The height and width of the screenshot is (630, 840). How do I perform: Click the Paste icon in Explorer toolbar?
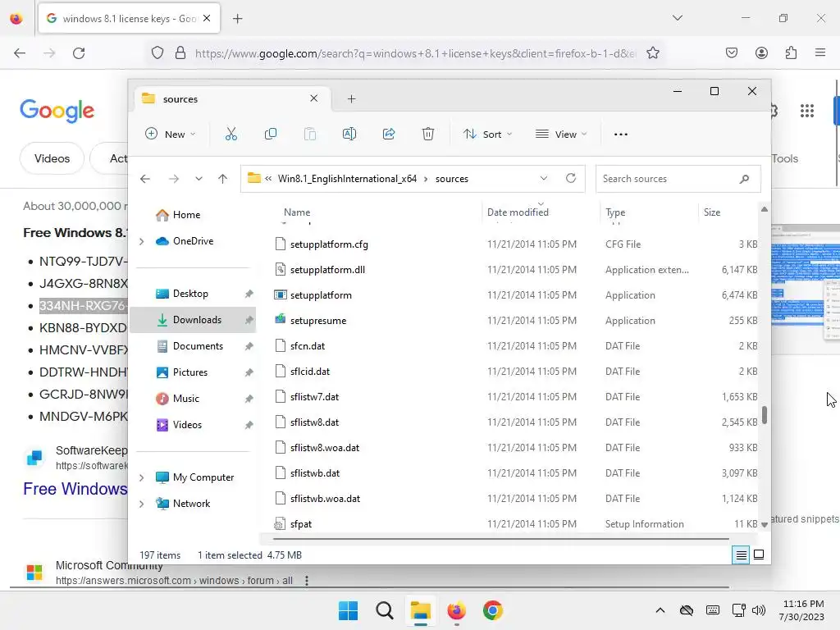click(x=309, y=134)
